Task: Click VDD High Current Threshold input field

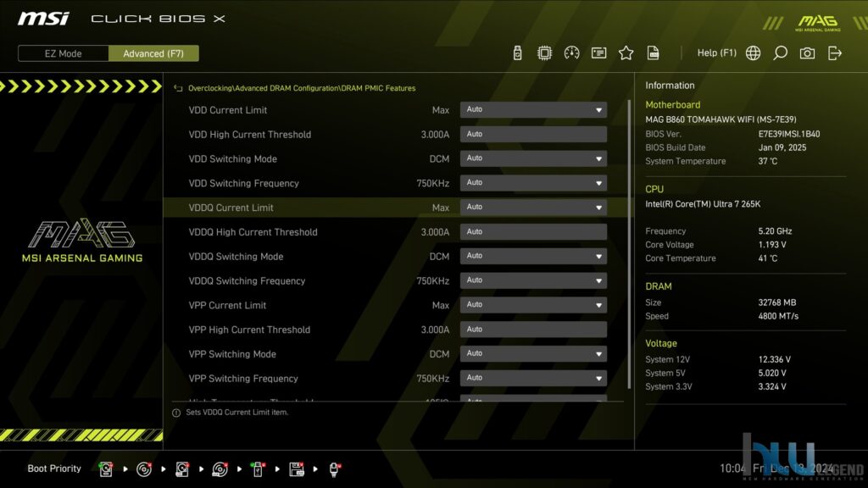Action: tap(533, 134)
